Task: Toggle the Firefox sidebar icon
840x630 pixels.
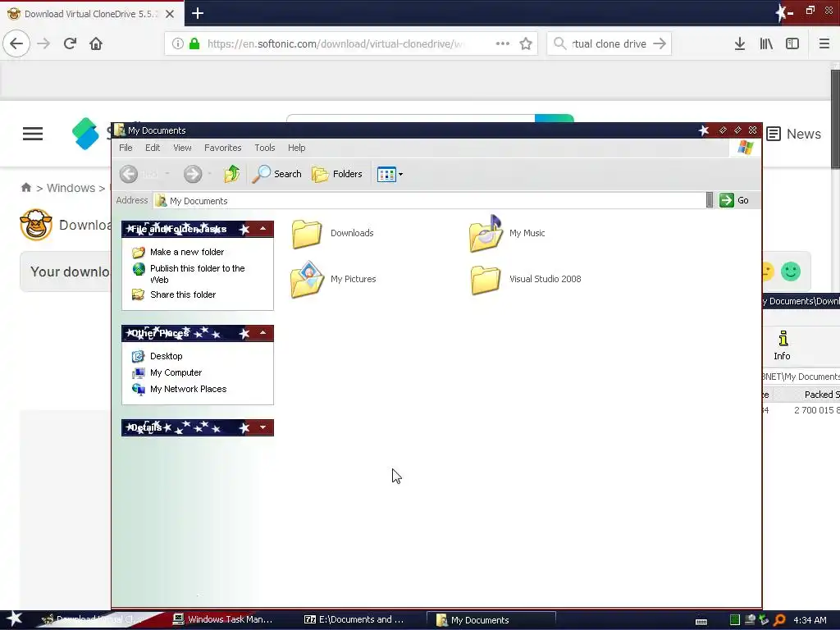Action: tap(792, 44)
